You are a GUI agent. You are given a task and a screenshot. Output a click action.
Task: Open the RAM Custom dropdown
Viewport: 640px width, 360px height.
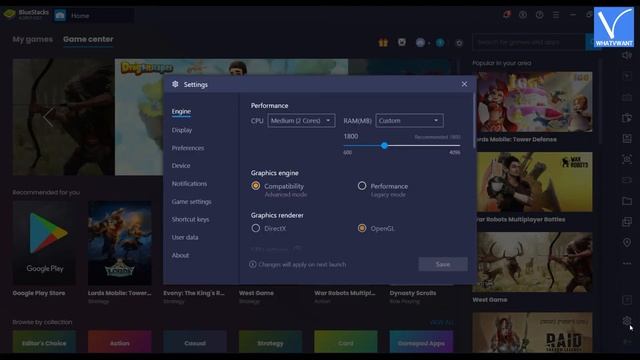click(x=409, y=121)
